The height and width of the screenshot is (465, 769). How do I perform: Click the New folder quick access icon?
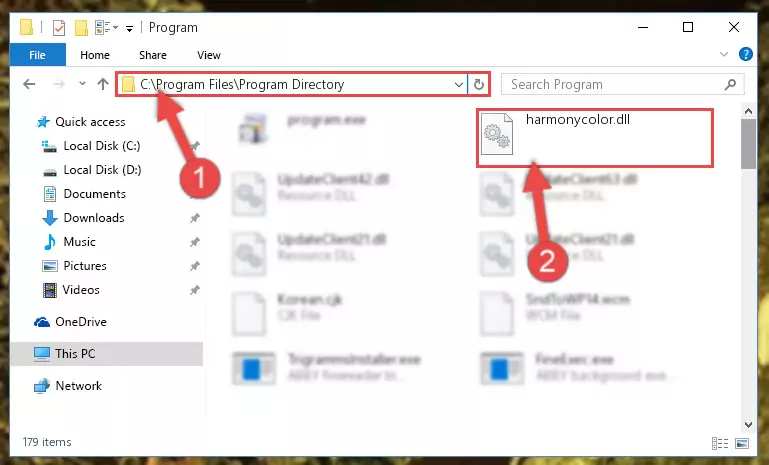(81, 27)
